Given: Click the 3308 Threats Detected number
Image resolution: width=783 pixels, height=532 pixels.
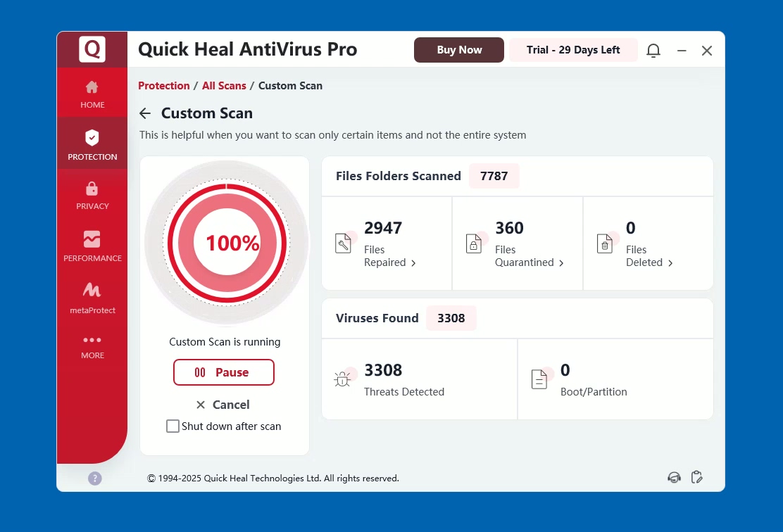Looking at the screenshot, I should click(383, 370).
